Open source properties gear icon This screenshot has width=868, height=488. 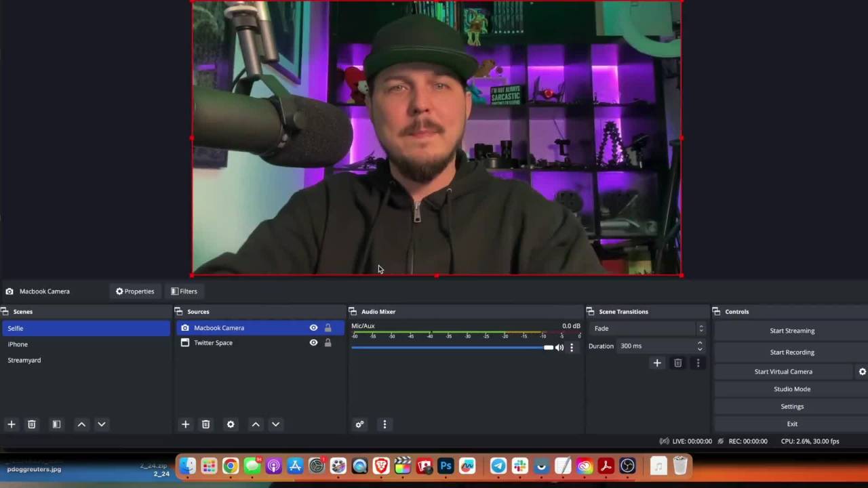click(231, 424)
